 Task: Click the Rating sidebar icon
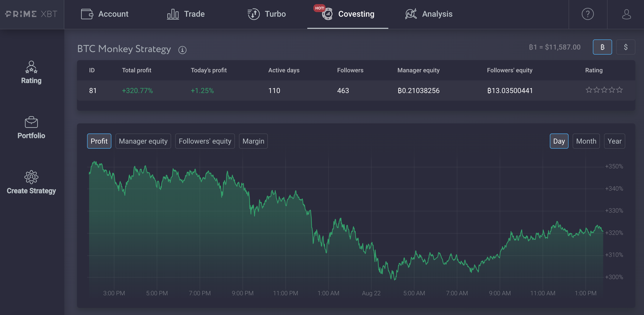tap(31, 67)
